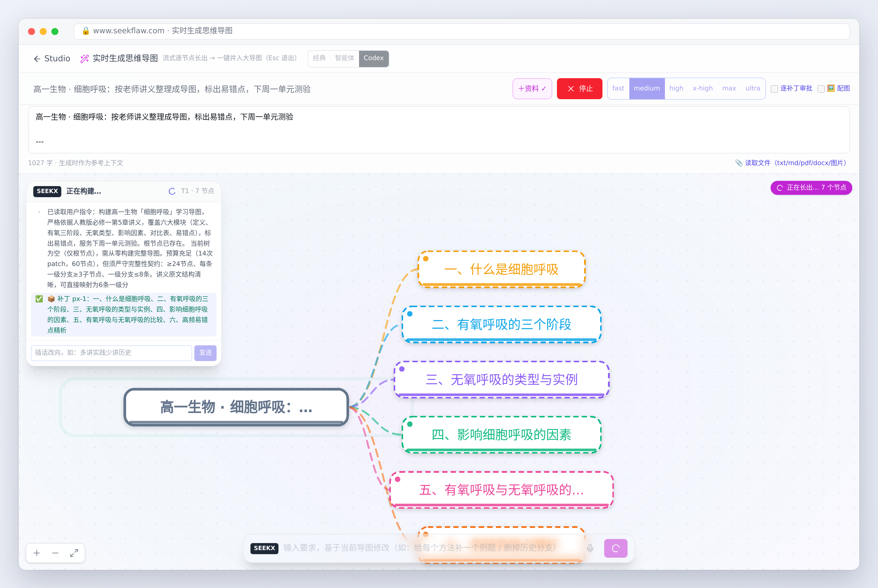
Task: Select node 二、有氧呼吸的三个阶段
Action: pyautogui.click(x=502, y=324)
